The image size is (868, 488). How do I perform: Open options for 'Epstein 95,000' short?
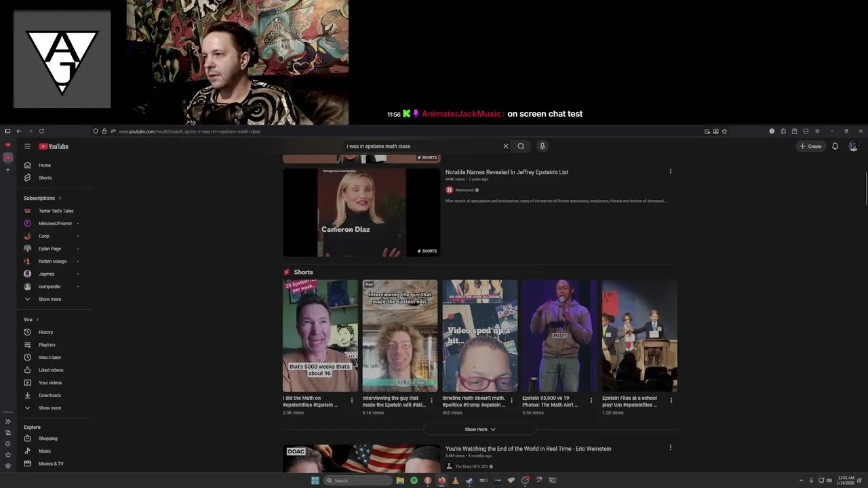click(x=591, y=401)
